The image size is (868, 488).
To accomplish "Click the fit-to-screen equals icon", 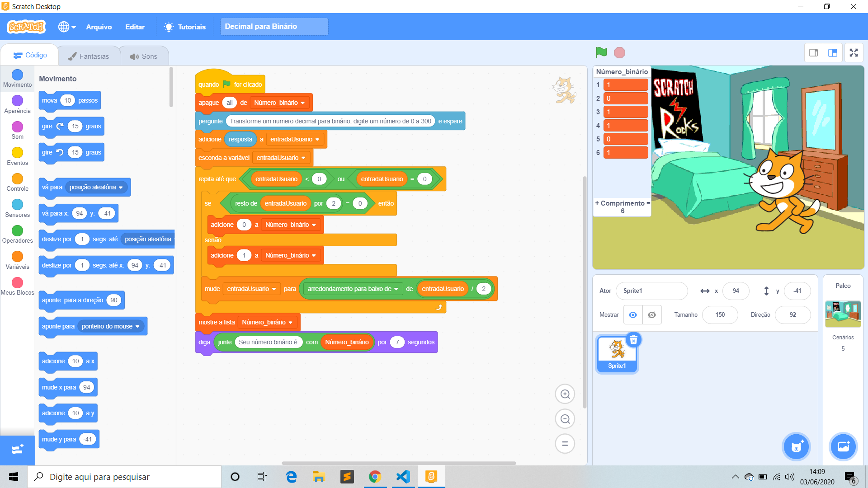I will [x=565, y=443].
